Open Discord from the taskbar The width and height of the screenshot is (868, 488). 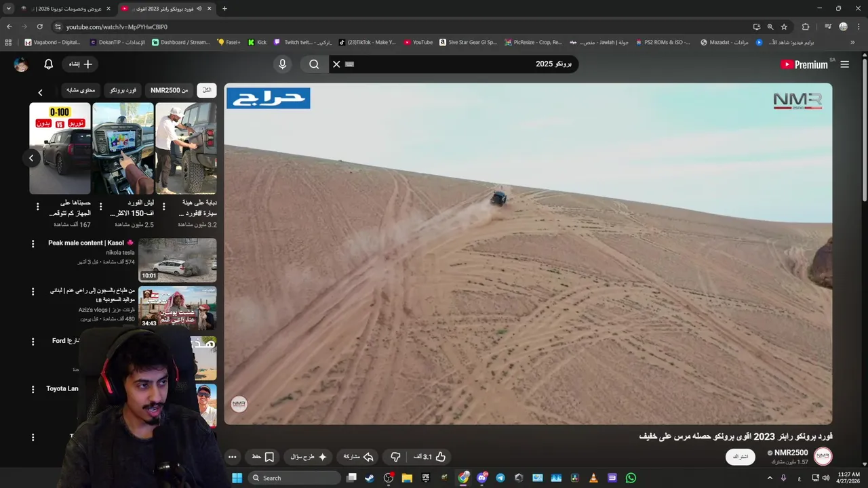click(x=481, y=478)
